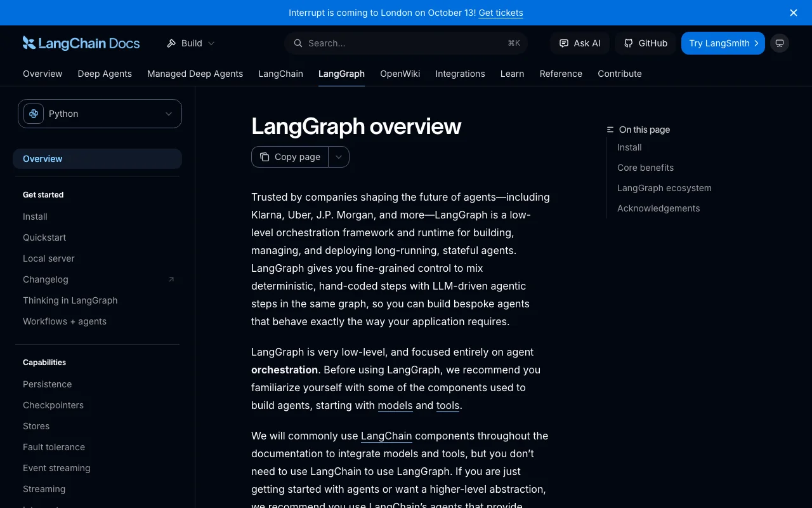812x508 pixels.
Task: Open the OpenWiki tab
Action: 400,74
